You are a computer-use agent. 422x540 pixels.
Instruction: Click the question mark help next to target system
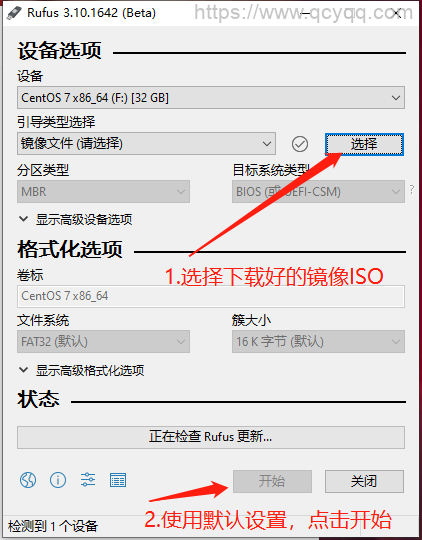point(412,189)
